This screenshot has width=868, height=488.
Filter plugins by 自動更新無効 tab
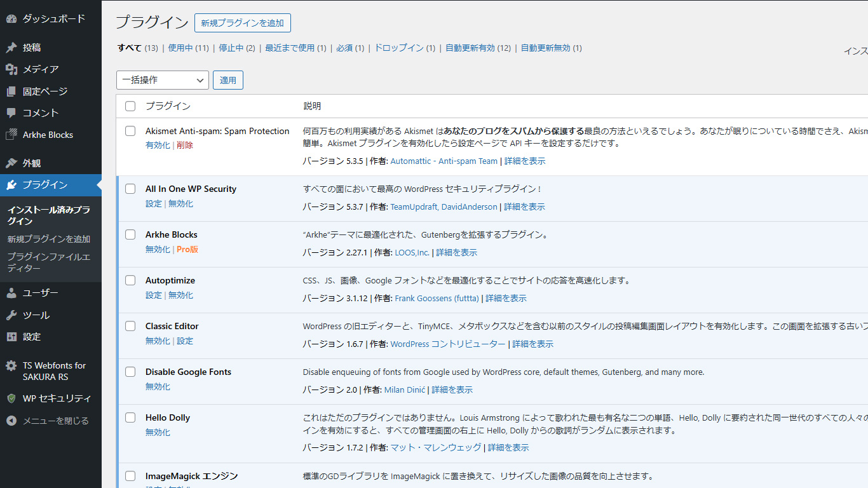pyautogui.click(x=552, y=48)
